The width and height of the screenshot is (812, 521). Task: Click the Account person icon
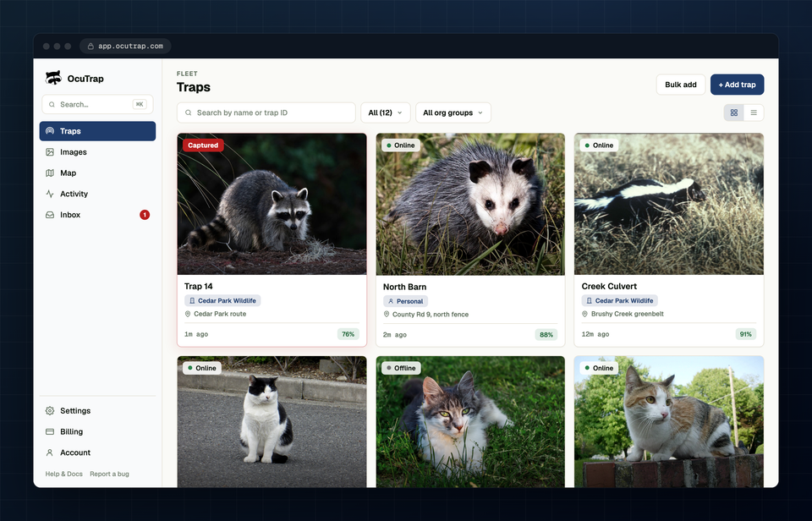(x=50, y=452)
